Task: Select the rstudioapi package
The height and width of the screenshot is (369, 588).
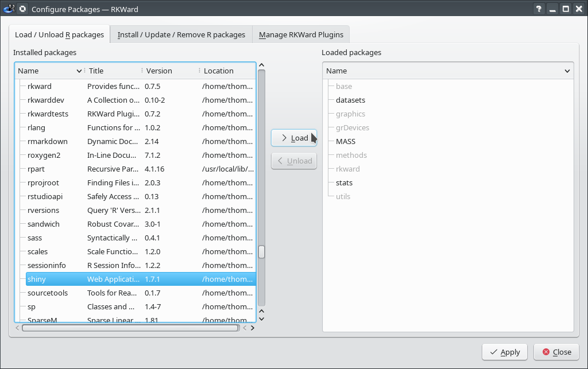Action: 141,197
